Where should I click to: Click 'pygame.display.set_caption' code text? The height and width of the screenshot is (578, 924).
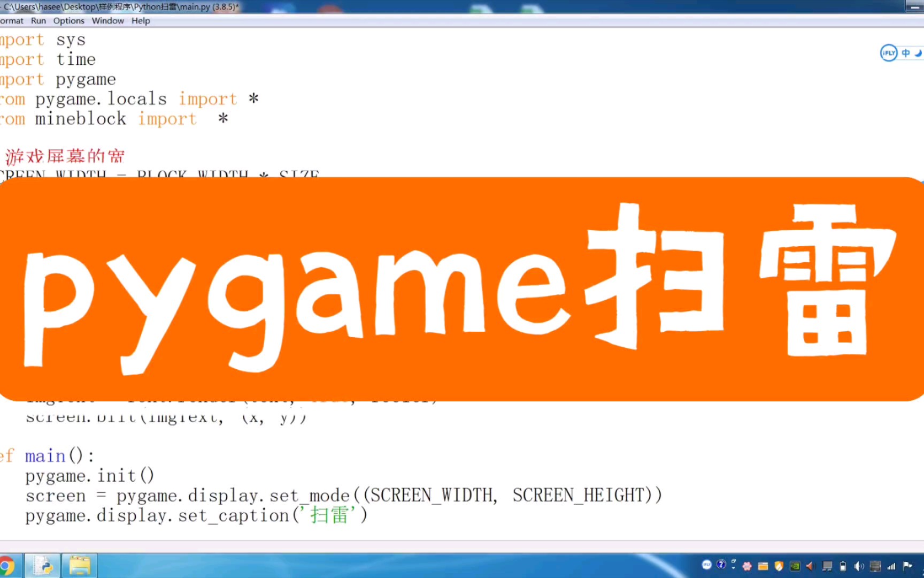tap(157, 516)
